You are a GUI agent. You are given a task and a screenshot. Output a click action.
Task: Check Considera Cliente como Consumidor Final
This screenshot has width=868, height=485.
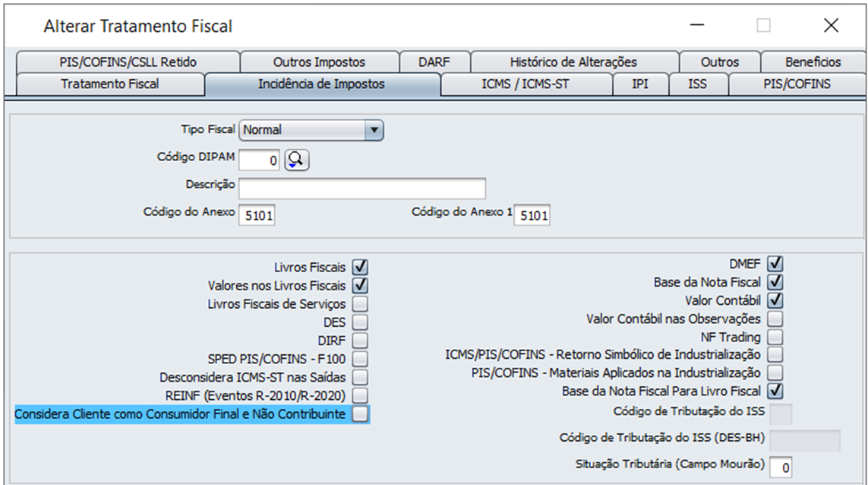[x=360, y=414]
